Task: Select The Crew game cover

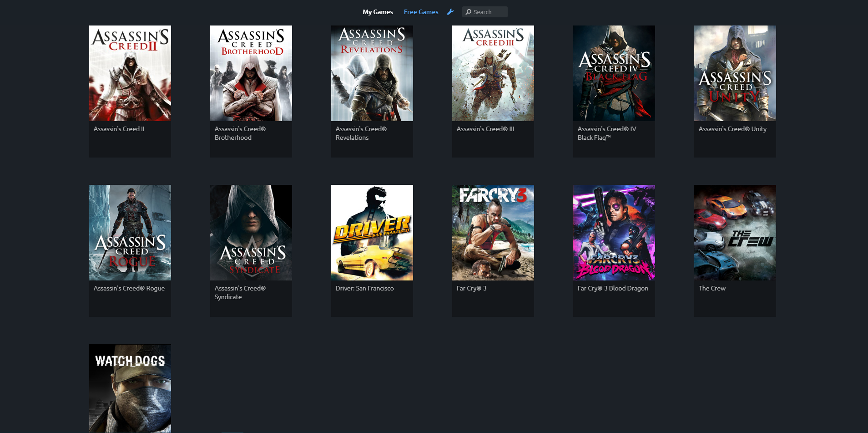Action: coord(735,233)
